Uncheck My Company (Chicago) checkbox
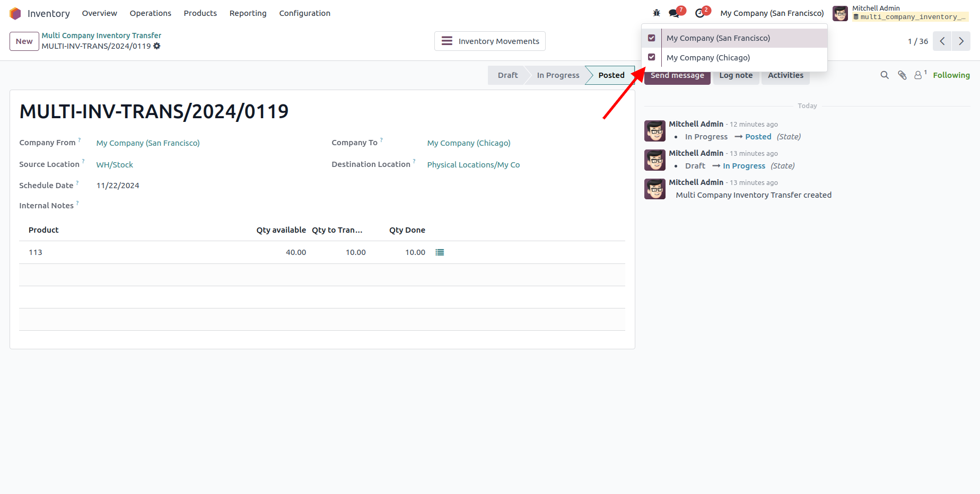The width and height of the screenshot is (980, 494). point(652,57)
